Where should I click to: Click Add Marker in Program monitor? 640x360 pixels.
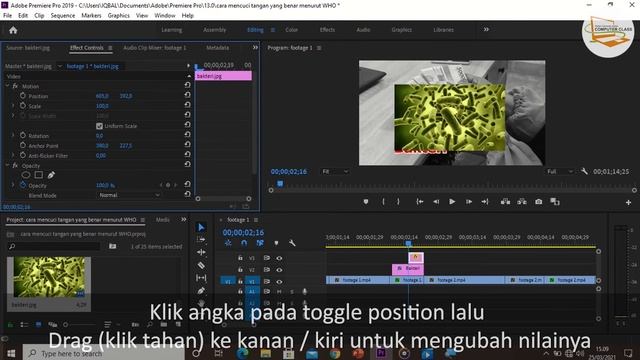(x=366, y=202)
